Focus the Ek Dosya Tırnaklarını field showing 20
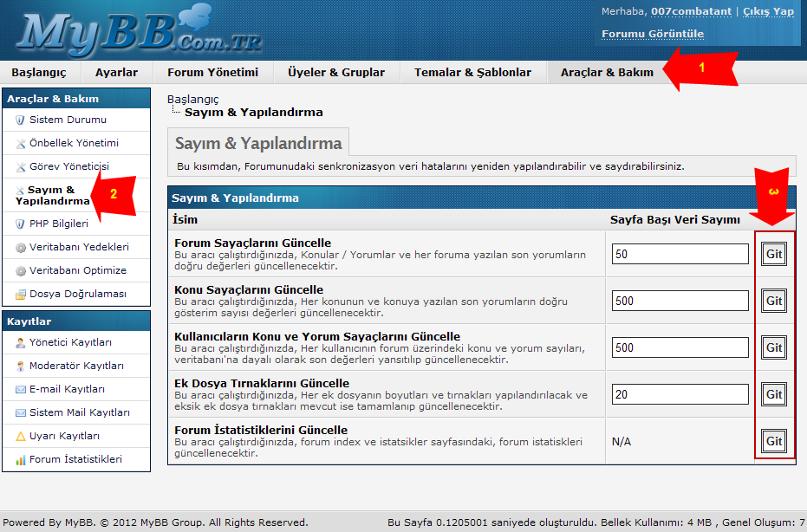The width and height of the screenshot is (807, 532). coord(680,394)
